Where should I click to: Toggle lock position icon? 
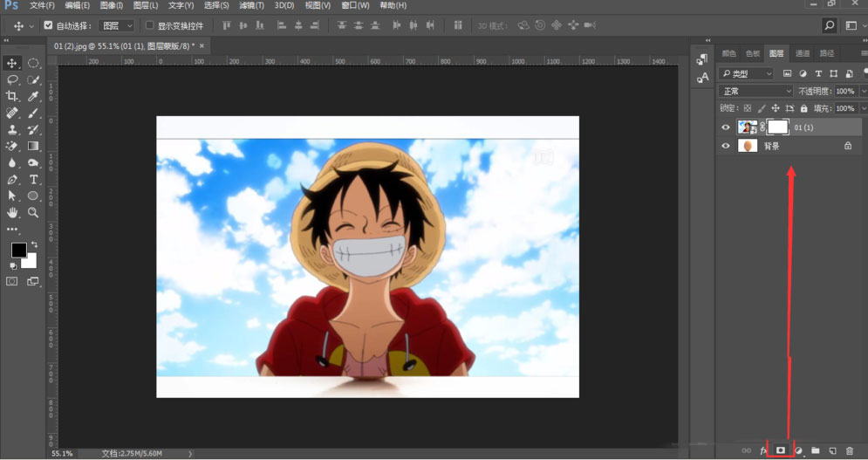click(x=776, y=108)
